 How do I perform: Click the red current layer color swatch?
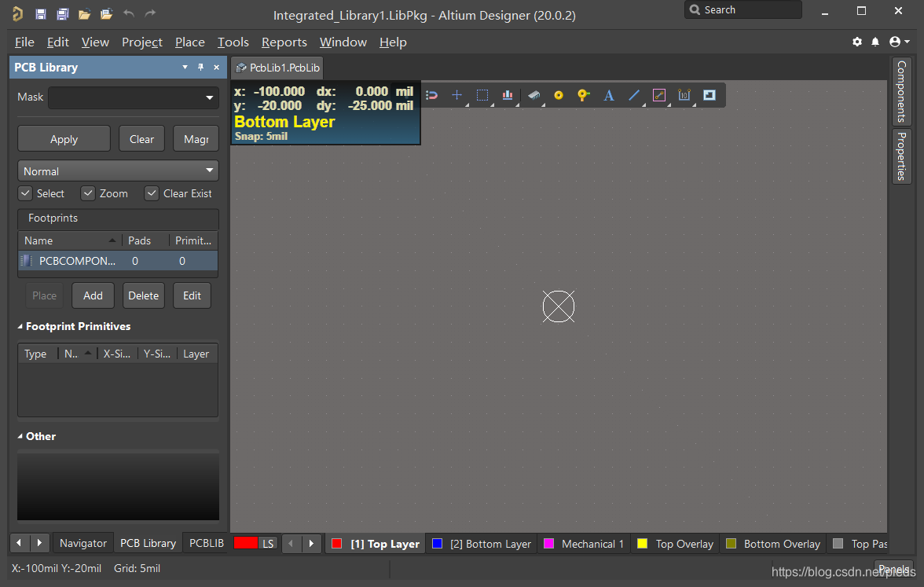click(245, 543)
